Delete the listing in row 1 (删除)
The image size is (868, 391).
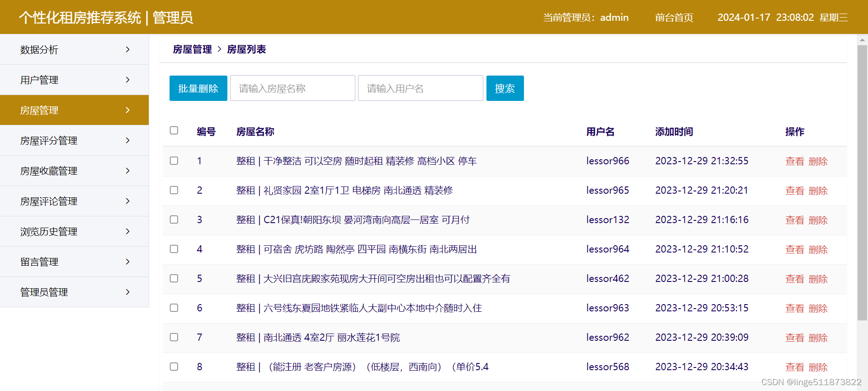[818, 161]
